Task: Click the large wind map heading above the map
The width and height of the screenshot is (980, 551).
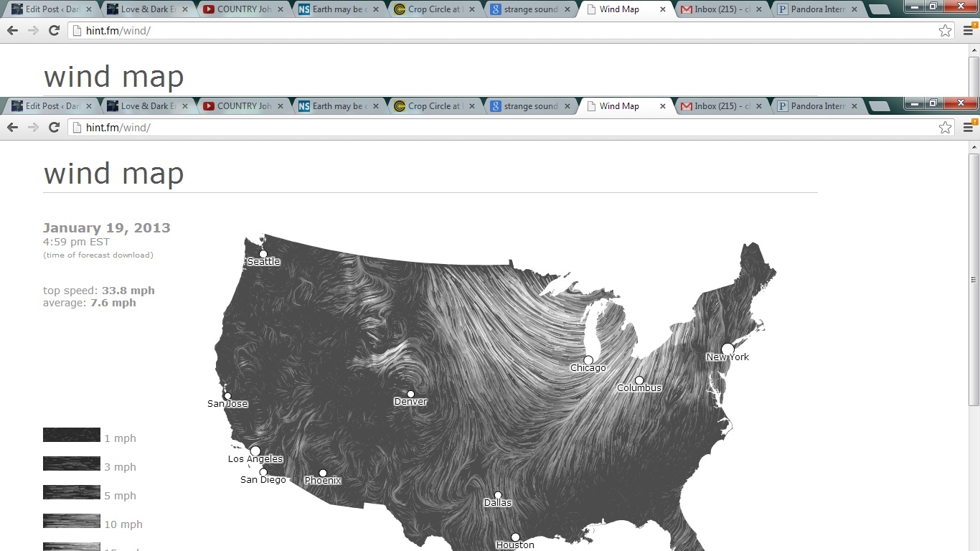Action: tap(113, 174)
